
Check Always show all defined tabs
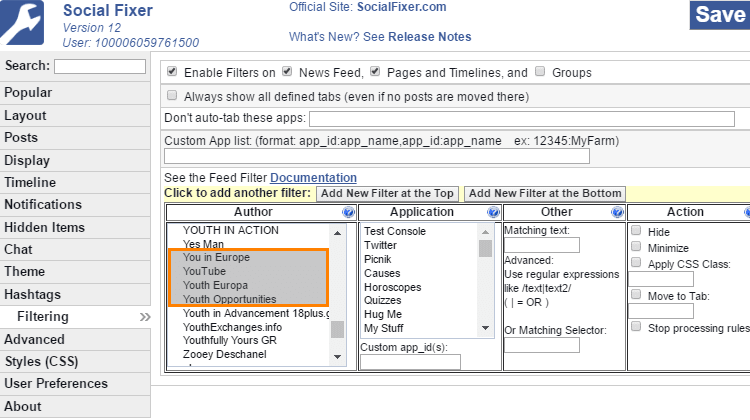[172, 95]
